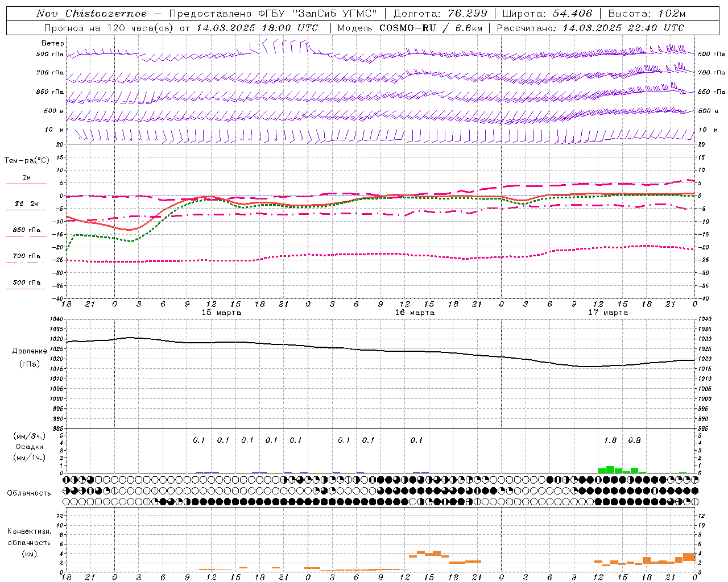Select the (мм/1ч.) unit label
Image resolution: width=728 pixels, height=582 pixels.
pos(29,458)
